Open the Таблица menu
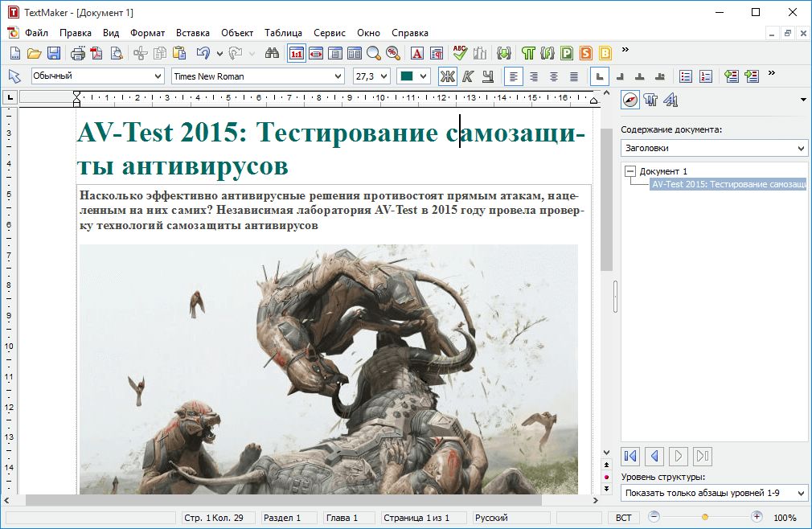The height and width of the screenshot is (529, 812). 283,33
